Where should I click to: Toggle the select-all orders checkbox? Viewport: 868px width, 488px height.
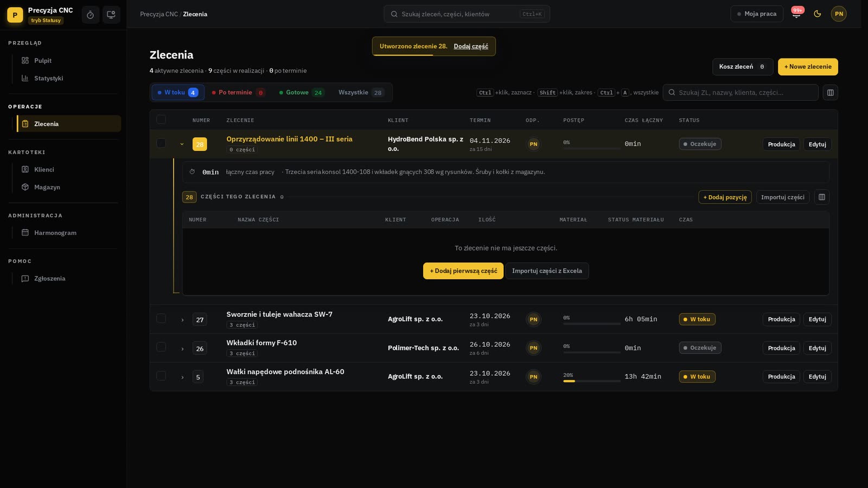pyautogui.click(x=161, y=119)
